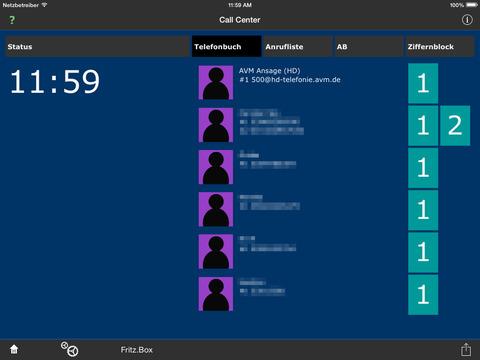Click the second contact's avatar picture

coord(216,125)
